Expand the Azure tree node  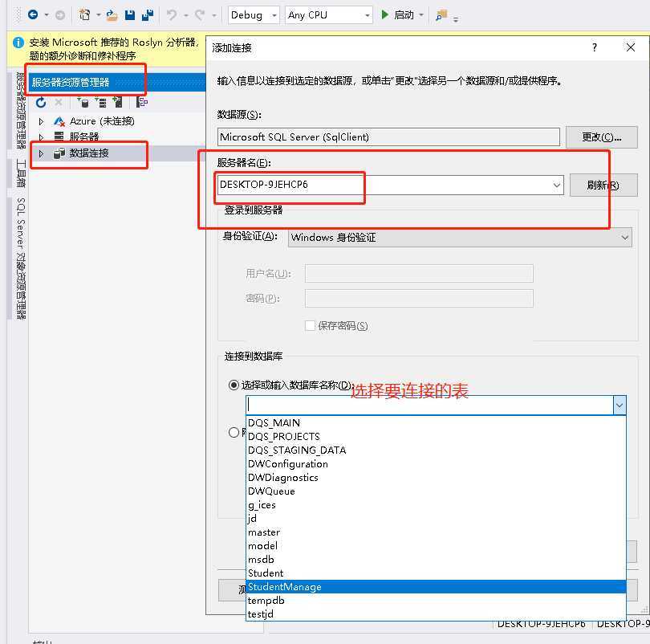[x=41, y=121]
